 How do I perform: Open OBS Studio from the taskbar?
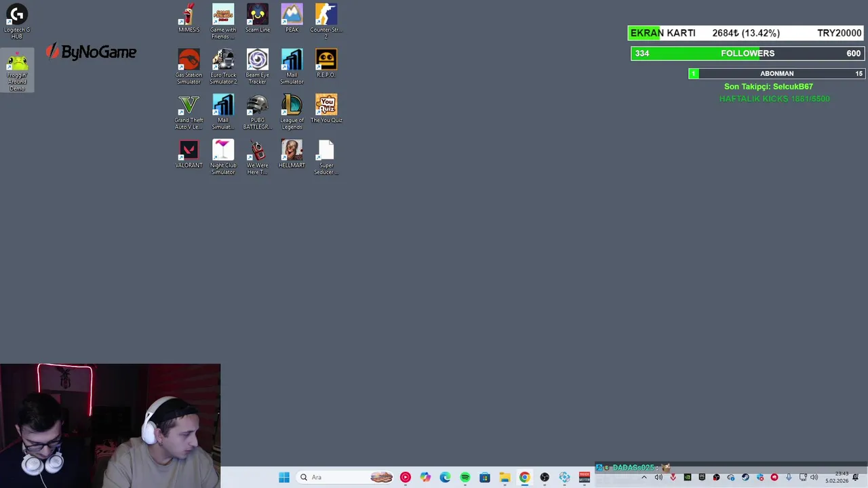[545, 477]
